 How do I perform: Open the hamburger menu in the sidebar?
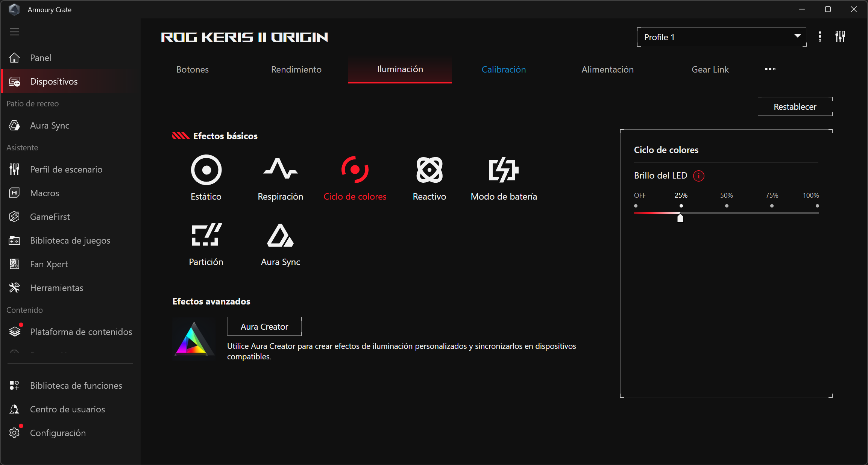14,32
